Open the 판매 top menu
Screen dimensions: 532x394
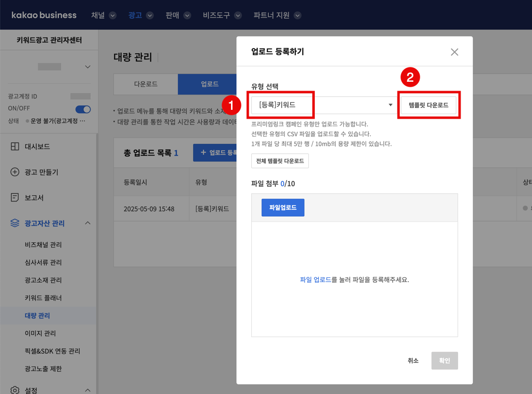click(172, 15)
